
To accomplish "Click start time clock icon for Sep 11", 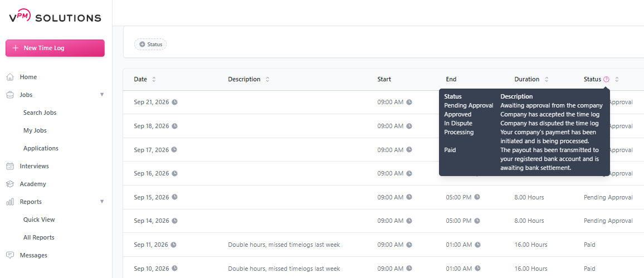I will point(409,245).
